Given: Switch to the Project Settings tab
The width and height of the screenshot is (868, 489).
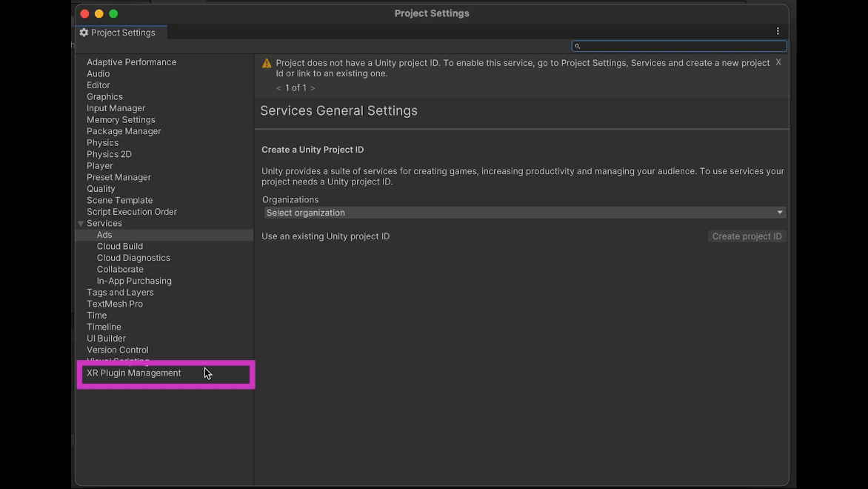Looking at the screenshot, I should click(121, 33).
